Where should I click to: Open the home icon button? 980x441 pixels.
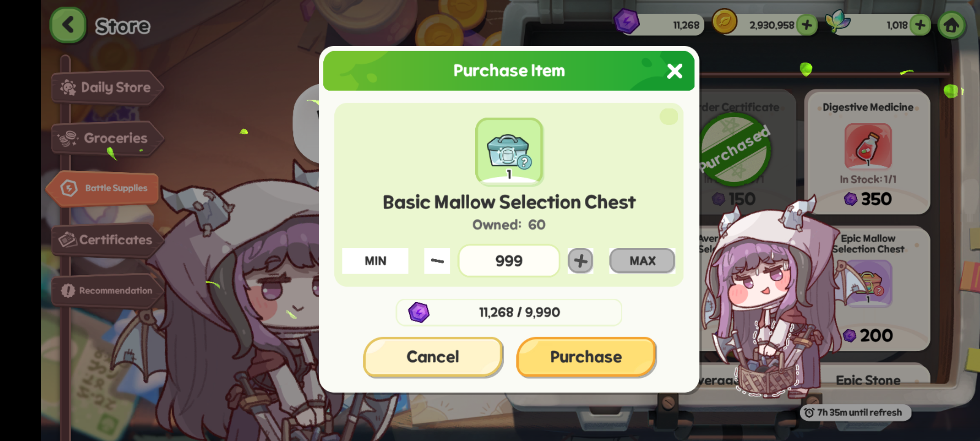click(951, 25)
